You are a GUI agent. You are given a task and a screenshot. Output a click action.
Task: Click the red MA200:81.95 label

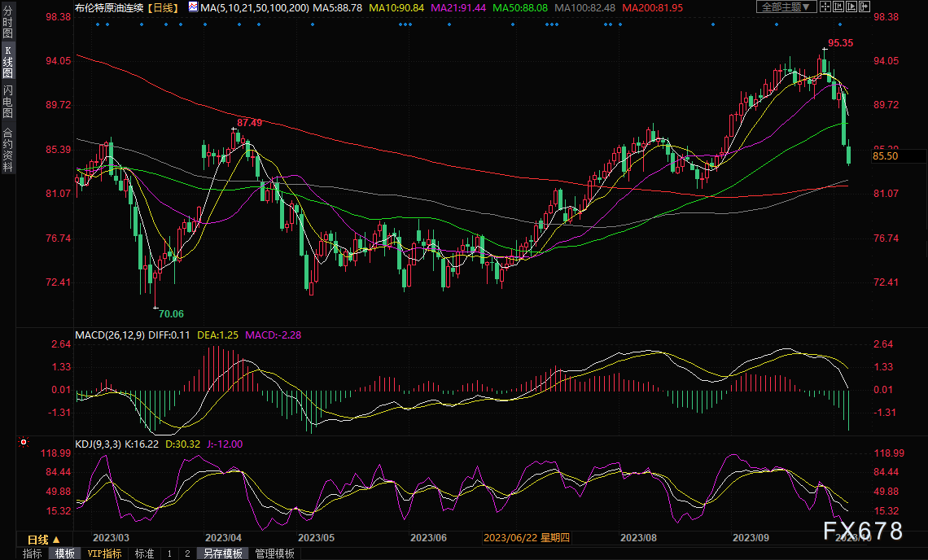[x=652, y=7]
